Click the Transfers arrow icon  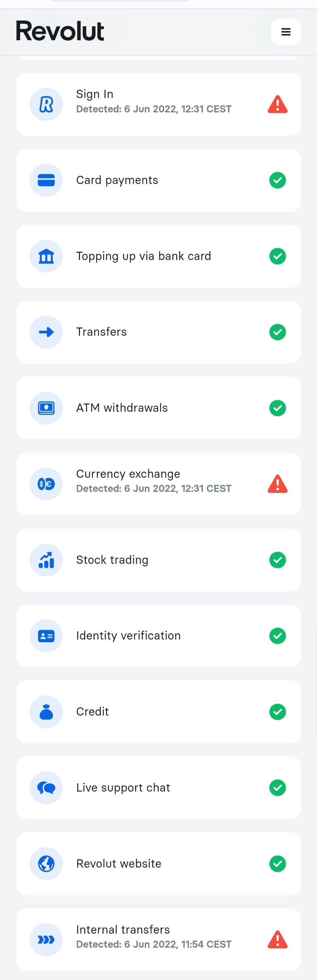[46, 332]
